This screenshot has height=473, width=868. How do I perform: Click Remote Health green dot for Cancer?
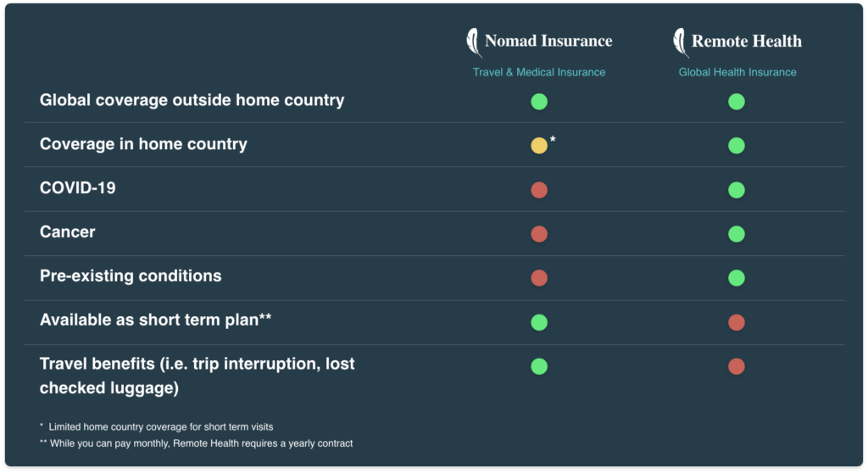point(737,234)
